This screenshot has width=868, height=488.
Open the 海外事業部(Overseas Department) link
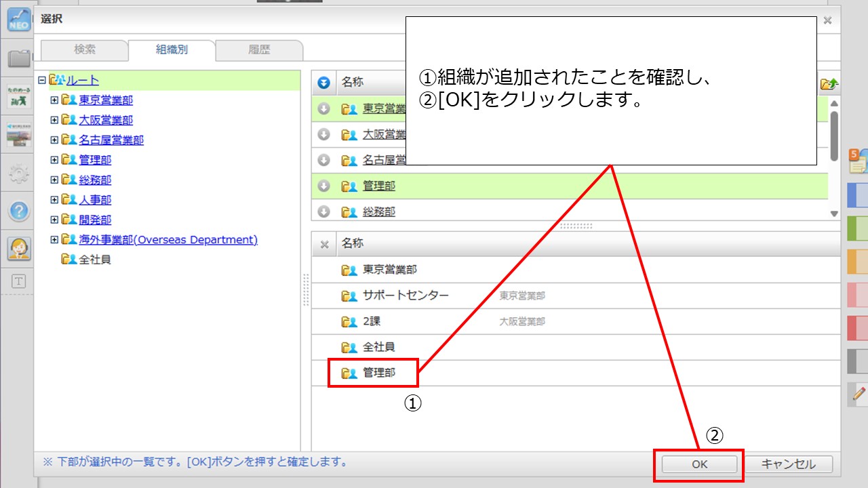click(x=168, y=240)
